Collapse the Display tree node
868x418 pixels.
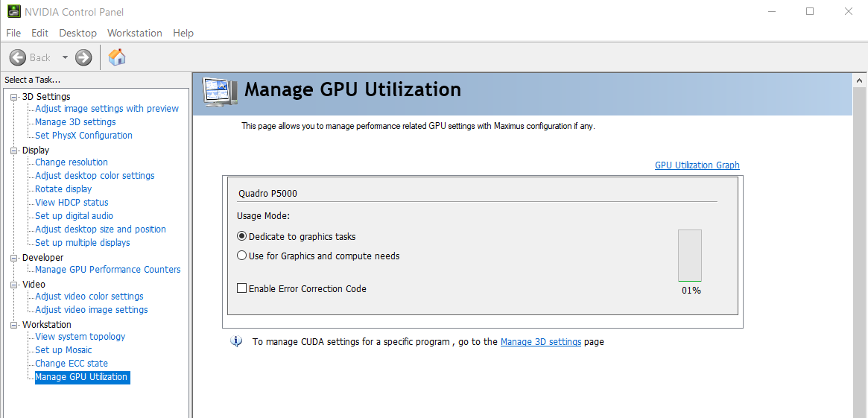pyautogui.click(x=13, y=151)
